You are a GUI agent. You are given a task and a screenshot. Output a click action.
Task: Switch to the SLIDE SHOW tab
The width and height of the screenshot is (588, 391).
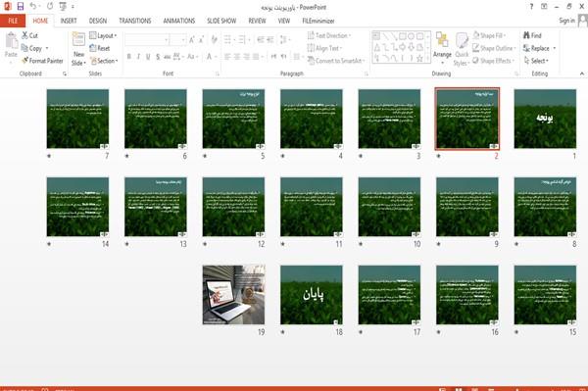(221, 21)
